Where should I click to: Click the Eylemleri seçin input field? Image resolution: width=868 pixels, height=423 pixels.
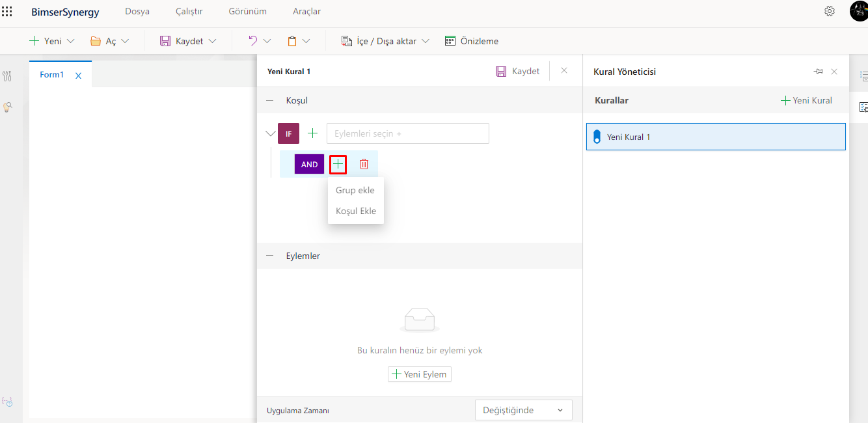point(407,133)
